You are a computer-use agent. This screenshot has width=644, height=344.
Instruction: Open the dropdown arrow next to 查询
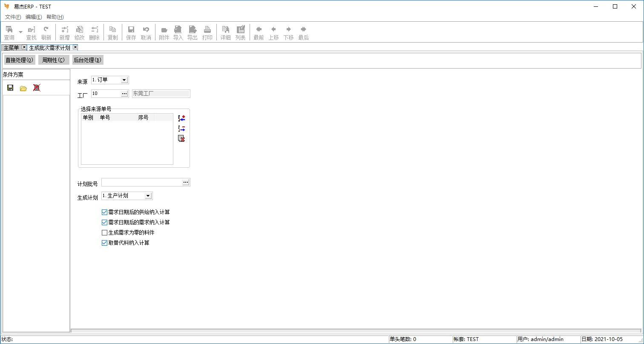coord(20,32)
